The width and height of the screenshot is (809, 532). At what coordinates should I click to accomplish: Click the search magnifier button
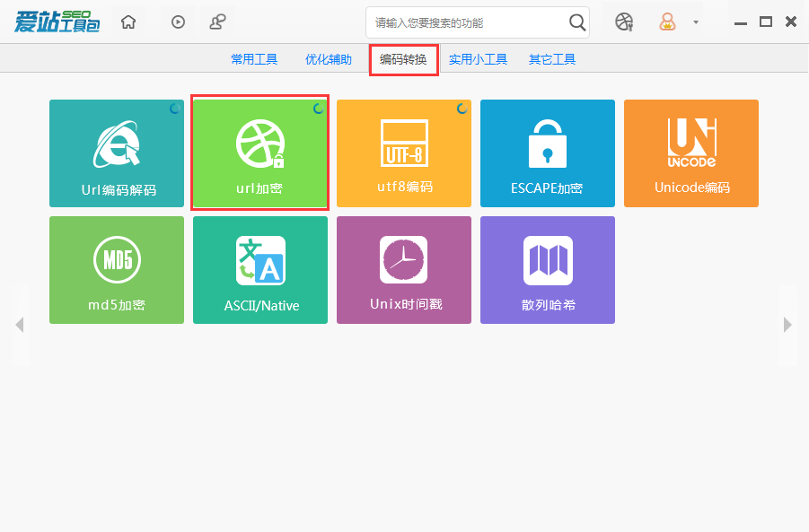coord(576,22)
